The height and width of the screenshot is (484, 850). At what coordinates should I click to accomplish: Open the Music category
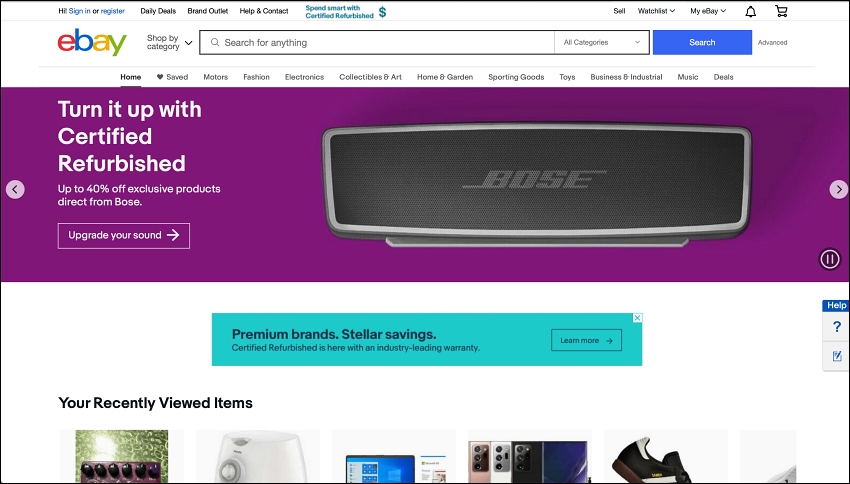[688, 77]
